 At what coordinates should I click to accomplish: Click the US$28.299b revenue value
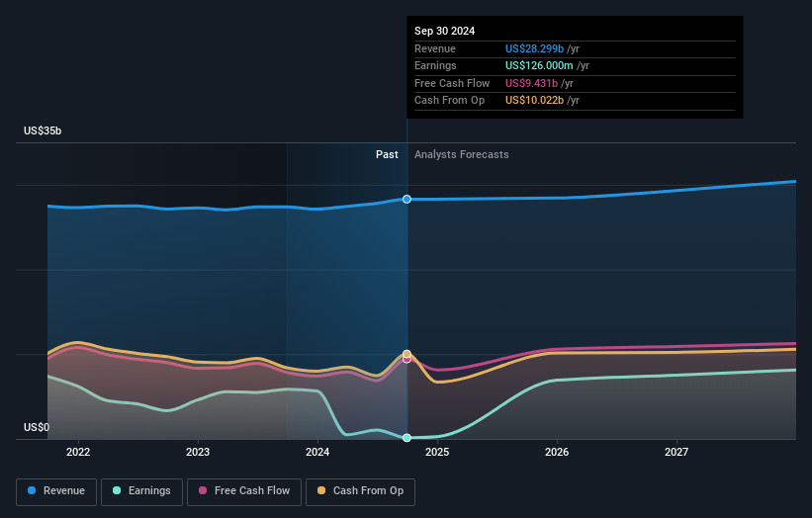click(x=534, y=48)
